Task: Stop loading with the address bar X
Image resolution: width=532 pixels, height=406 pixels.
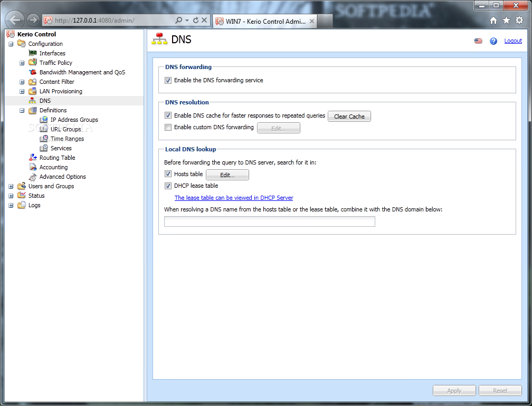Action: click(x=204, y=20)
